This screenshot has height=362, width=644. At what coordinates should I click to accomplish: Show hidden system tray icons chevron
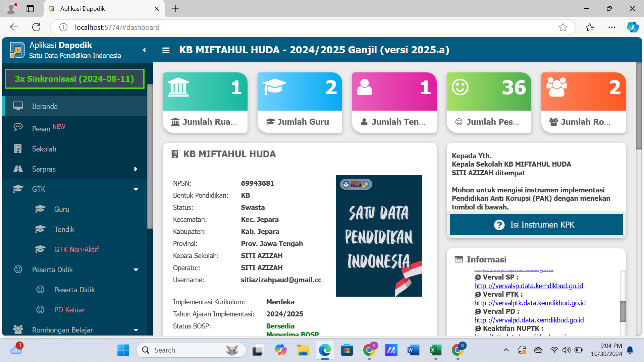(506, 350)
